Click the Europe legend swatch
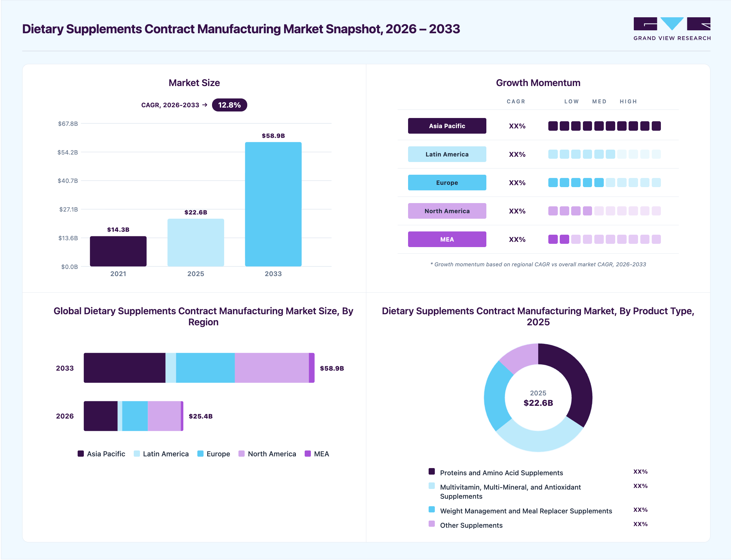731x560 pixels. pyautogui.click(x=200, y=454)
